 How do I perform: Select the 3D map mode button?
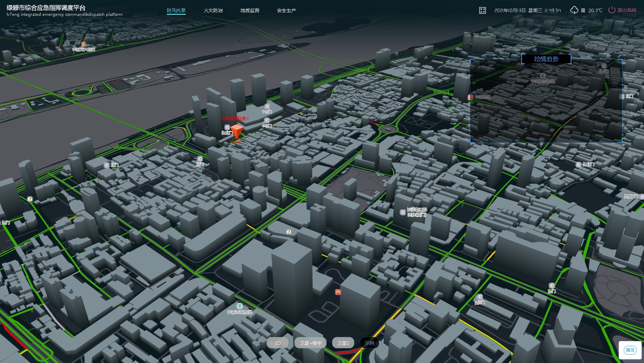[x=277, y=343]
